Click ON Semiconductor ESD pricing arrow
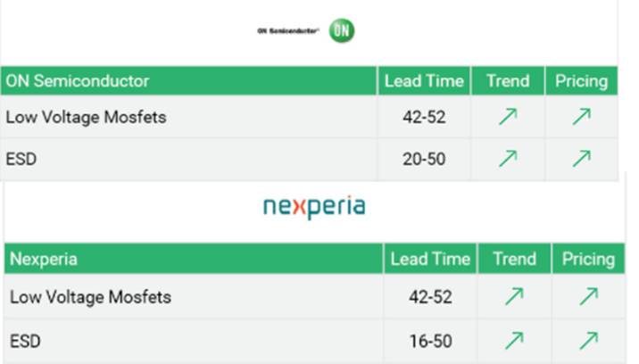 click(582, 159)
